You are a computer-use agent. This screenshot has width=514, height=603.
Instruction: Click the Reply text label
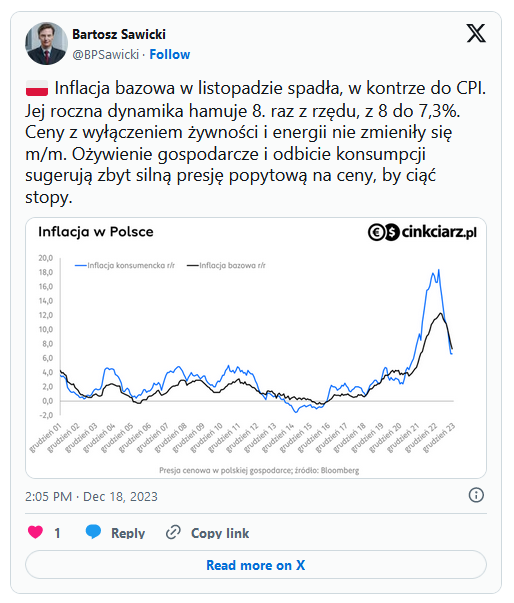(128, 533)
